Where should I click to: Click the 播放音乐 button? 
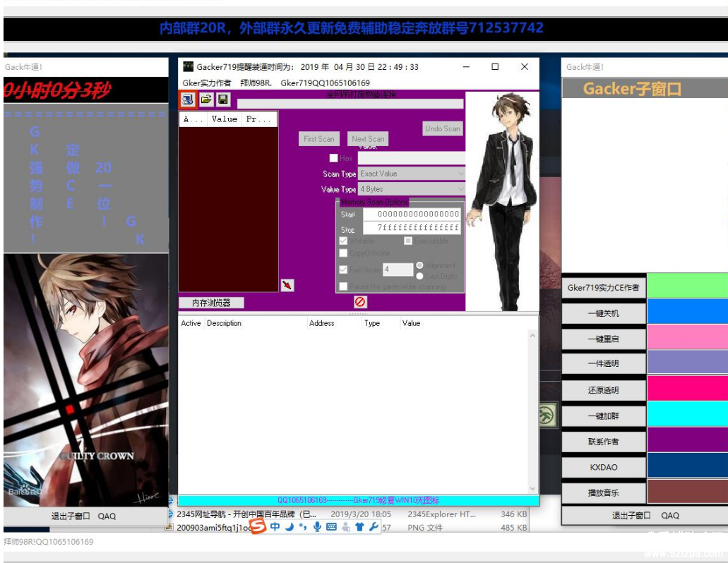[x=604, y=493]
